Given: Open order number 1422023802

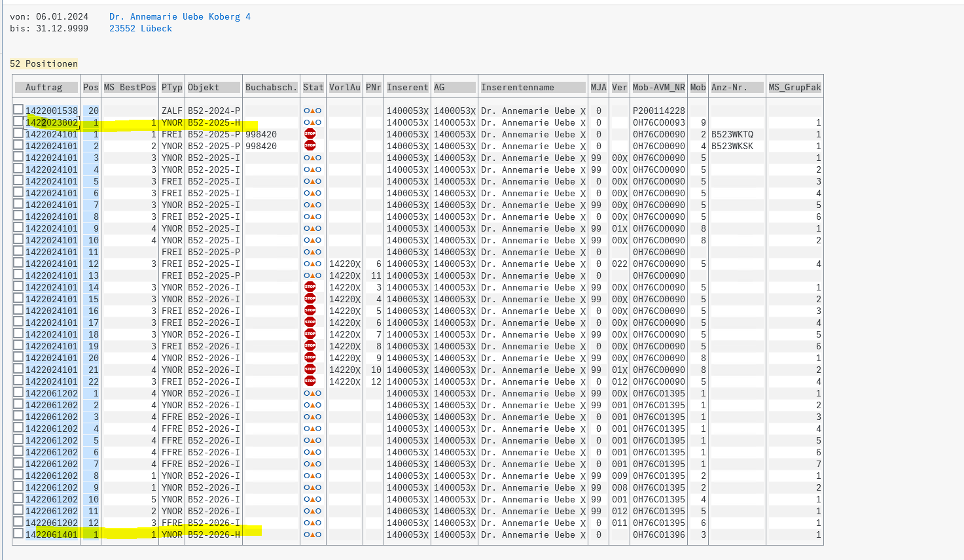Looking at the screenshot, I should pos(52,122).
